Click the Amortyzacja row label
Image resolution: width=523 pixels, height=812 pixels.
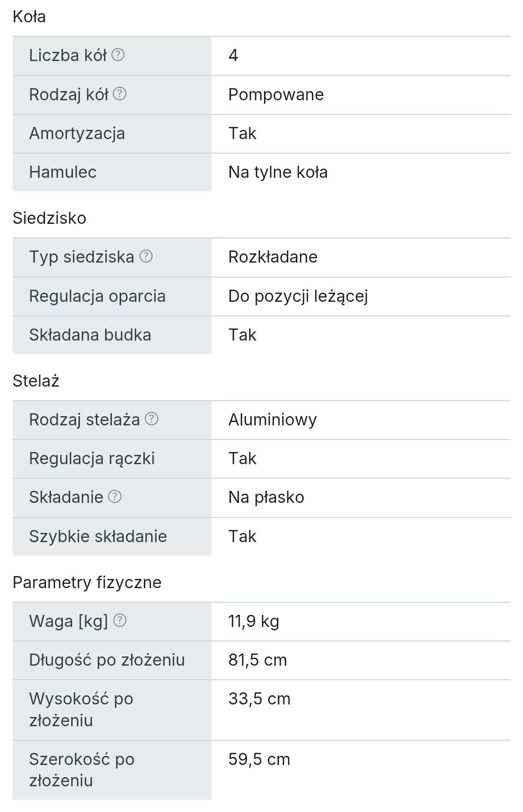coord(77,133)
